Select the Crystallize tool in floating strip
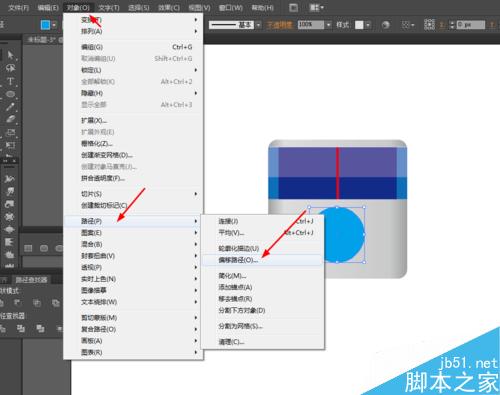The width and height of the screenshot is (500, 395). pos(9,255)
